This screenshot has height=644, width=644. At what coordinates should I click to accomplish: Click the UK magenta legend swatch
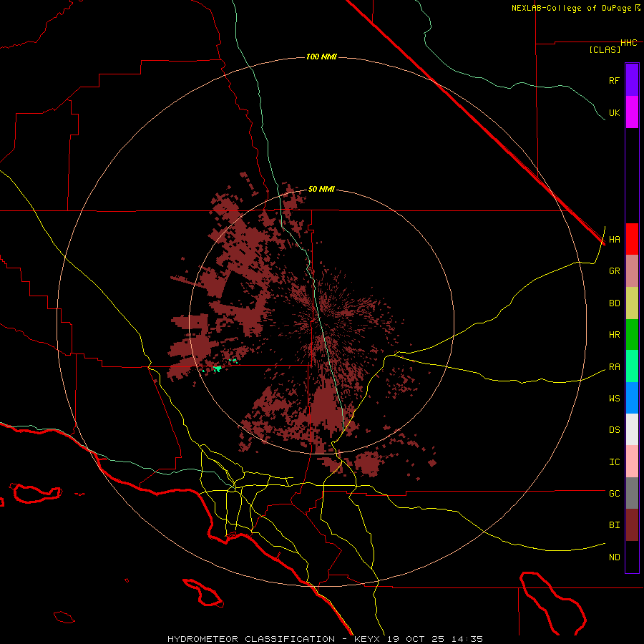(632, 112)
